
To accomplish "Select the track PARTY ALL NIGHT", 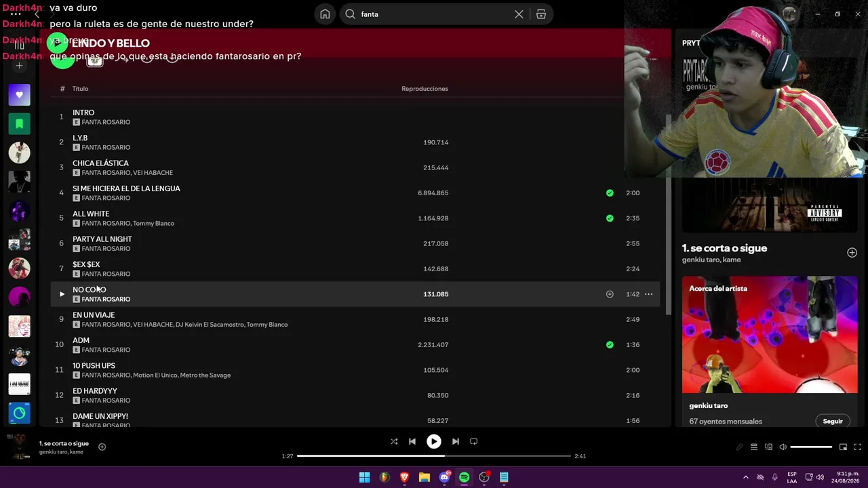I will 102,239.
